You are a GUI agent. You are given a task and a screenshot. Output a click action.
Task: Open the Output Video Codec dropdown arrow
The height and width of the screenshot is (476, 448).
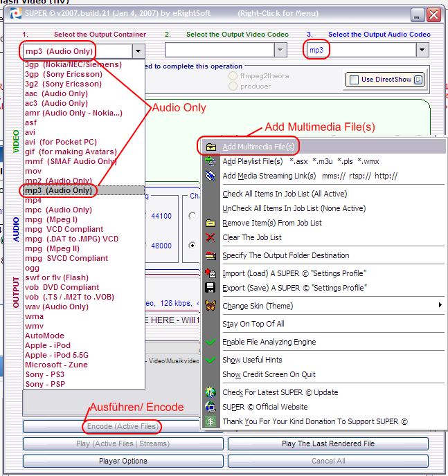click(280, 50)
